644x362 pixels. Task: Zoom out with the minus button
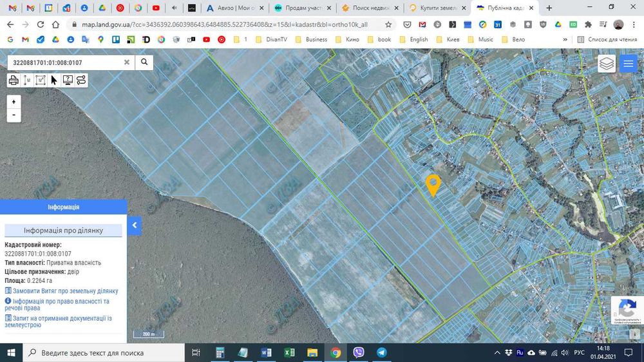tap(14, 115)
